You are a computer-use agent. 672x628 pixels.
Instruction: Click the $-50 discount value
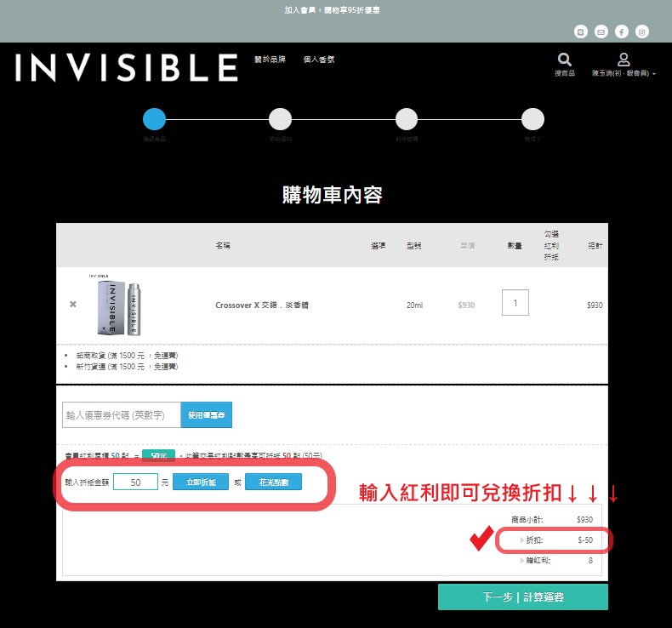[585, 540]
